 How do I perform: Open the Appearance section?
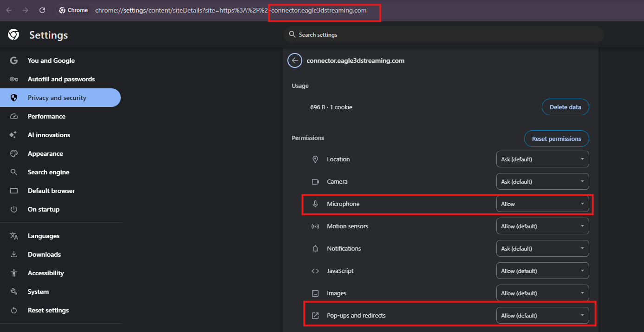[60, 153]
